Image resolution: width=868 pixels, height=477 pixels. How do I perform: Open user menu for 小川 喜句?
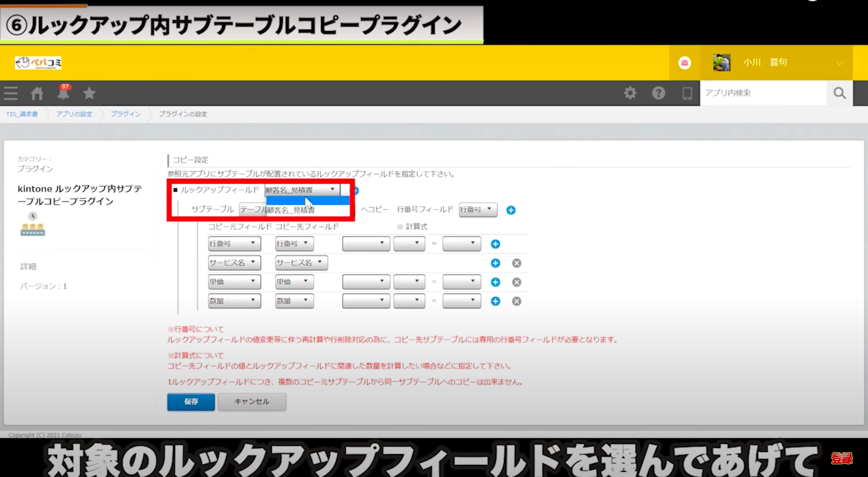click(x=778, y=63)
